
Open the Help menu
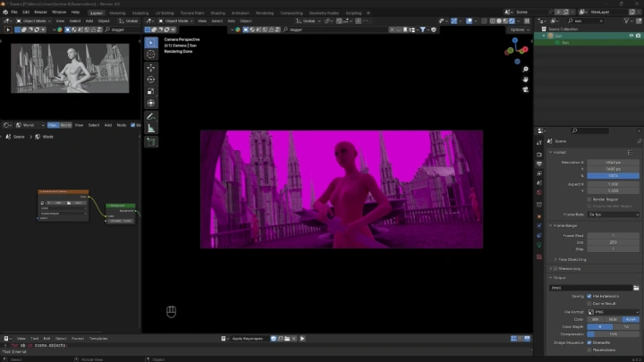[75, 13]
